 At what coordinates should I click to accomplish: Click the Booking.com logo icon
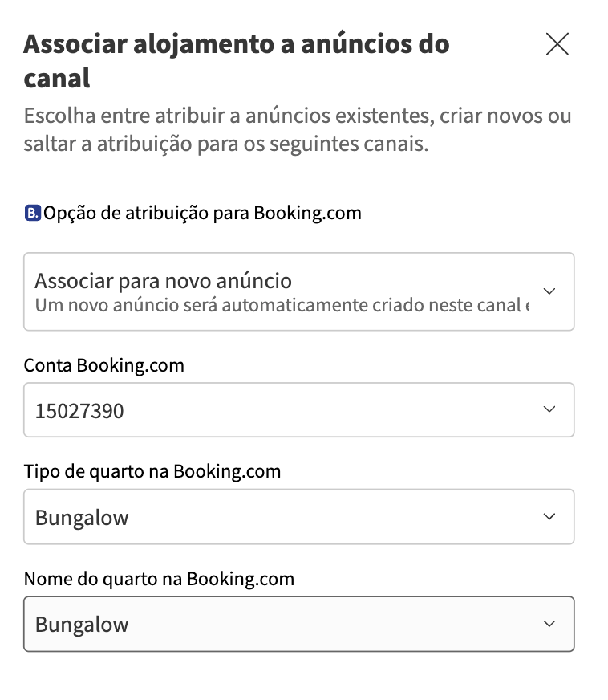point(32,214)
